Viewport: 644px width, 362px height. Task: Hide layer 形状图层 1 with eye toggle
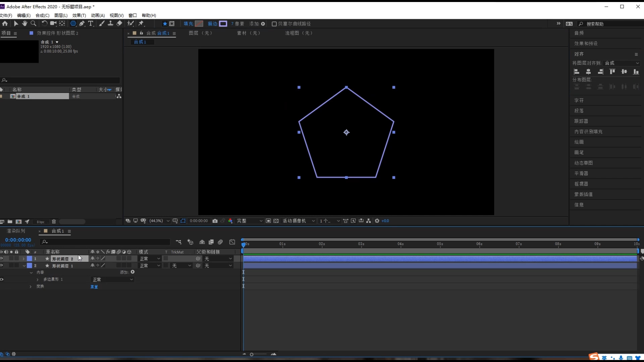click(x=2, y=265)
